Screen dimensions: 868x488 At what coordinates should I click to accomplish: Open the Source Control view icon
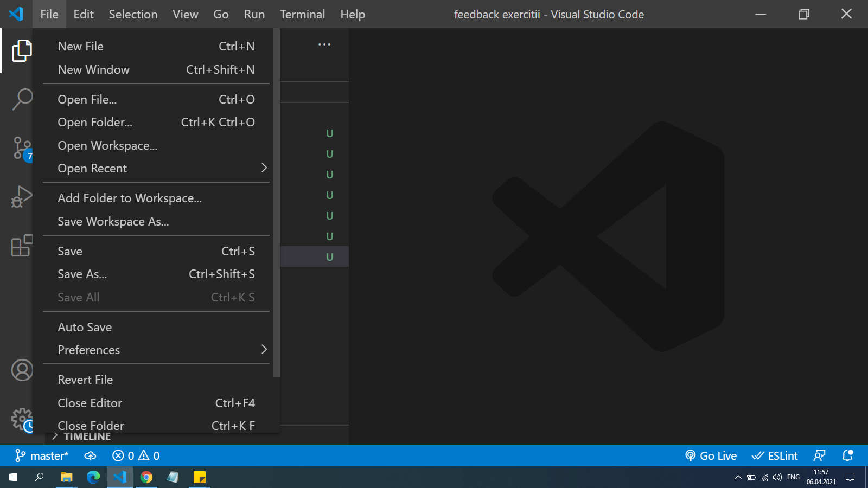tap(21, 148)
